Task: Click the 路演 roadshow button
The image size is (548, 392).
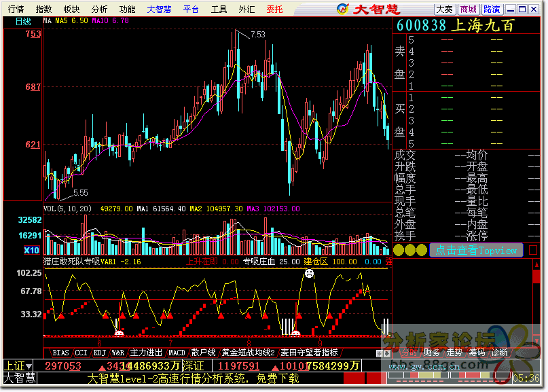Action: click(492, 9)
